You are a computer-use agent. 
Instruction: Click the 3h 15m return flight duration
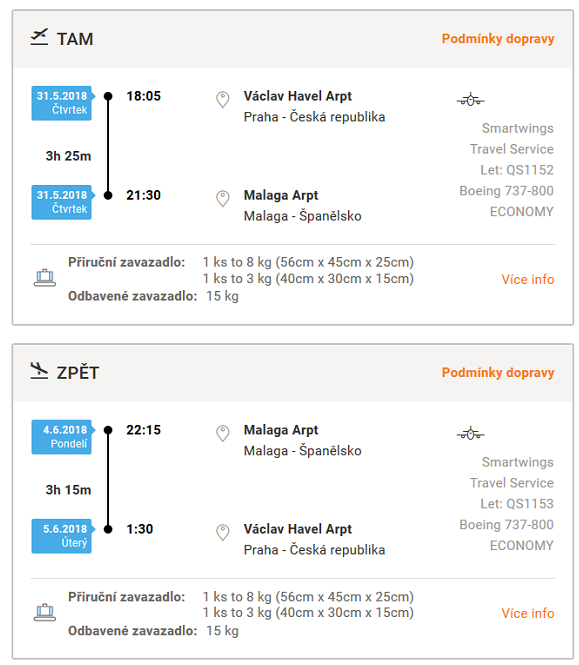coord(68,490)
